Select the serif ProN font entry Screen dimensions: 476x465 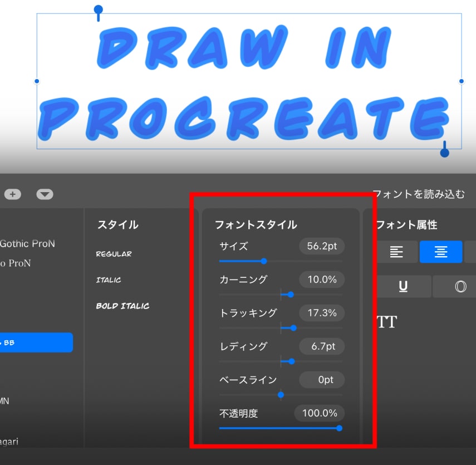tap(16, 263)
